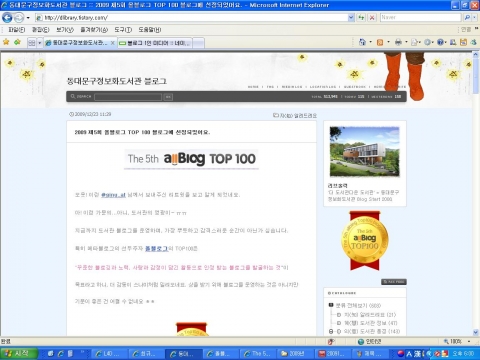Click the Home toolbar icon

coord(362,42)
